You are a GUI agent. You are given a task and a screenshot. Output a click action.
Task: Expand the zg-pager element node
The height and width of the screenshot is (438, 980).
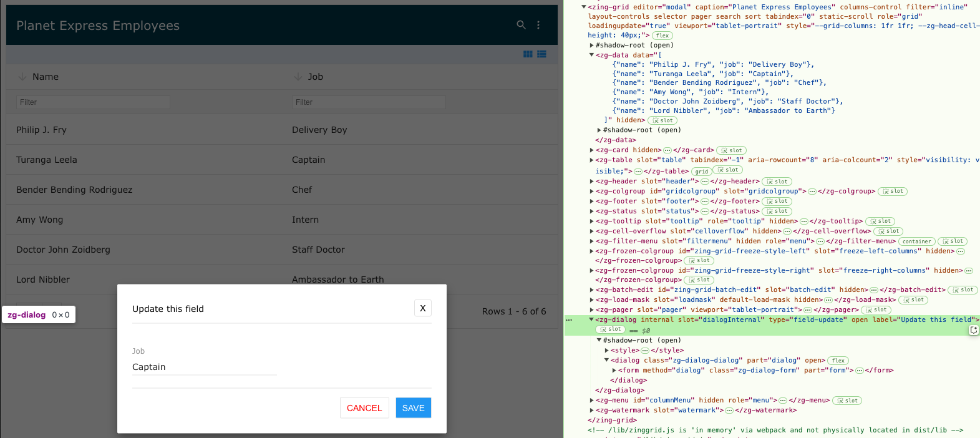(x=591, y=310)
